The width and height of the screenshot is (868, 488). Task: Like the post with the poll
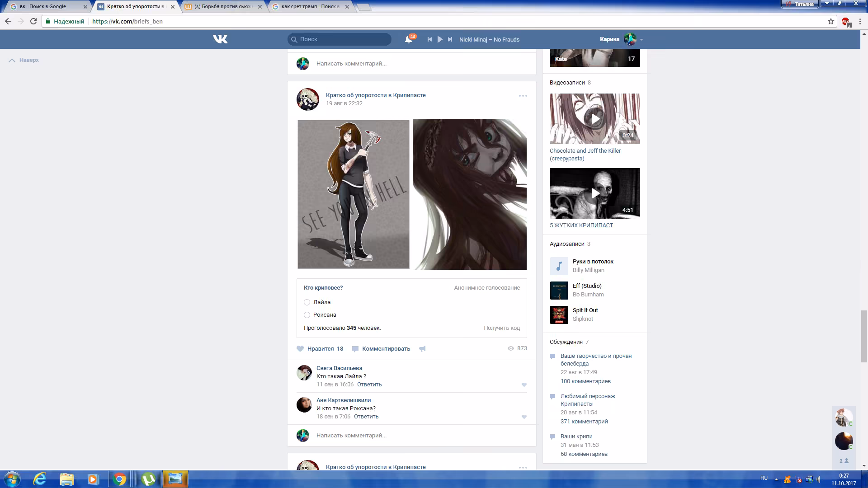click(300, 348)
